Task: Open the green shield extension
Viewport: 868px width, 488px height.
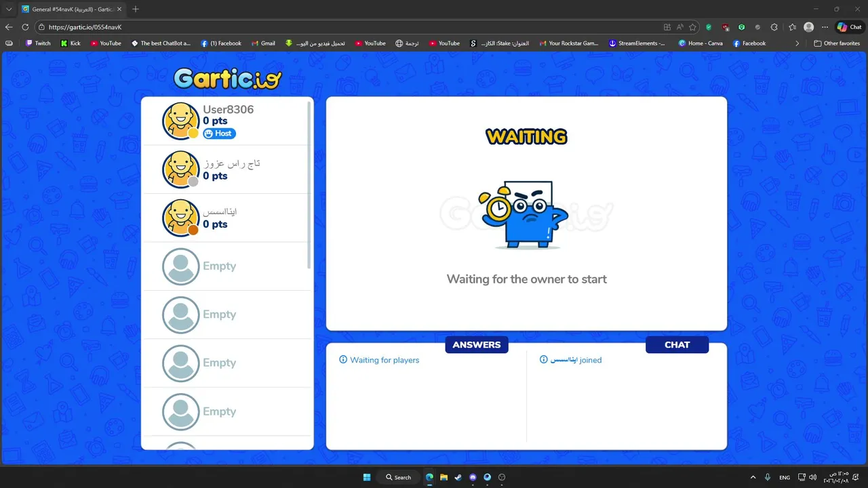Action: click(x=709, y=27)
